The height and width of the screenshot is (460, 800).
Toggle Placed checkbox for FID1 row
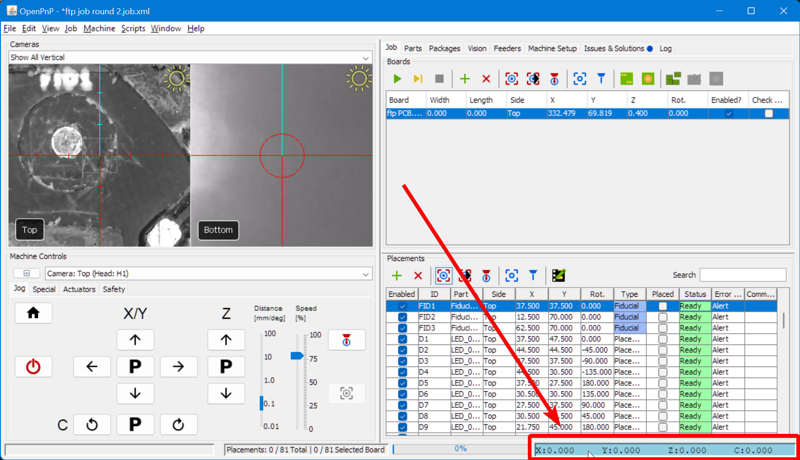click(x=662, y=306)
